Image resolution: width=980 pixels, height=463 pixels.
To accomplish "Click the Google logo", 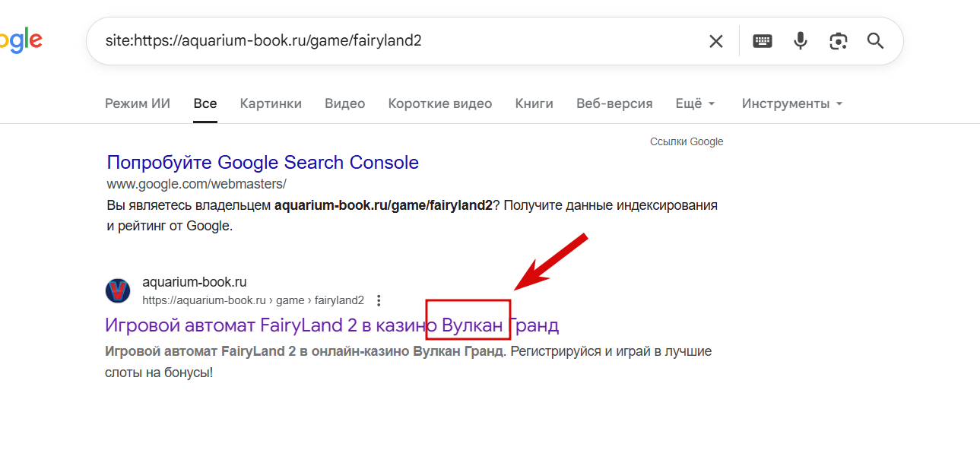I will coord(20,40).
